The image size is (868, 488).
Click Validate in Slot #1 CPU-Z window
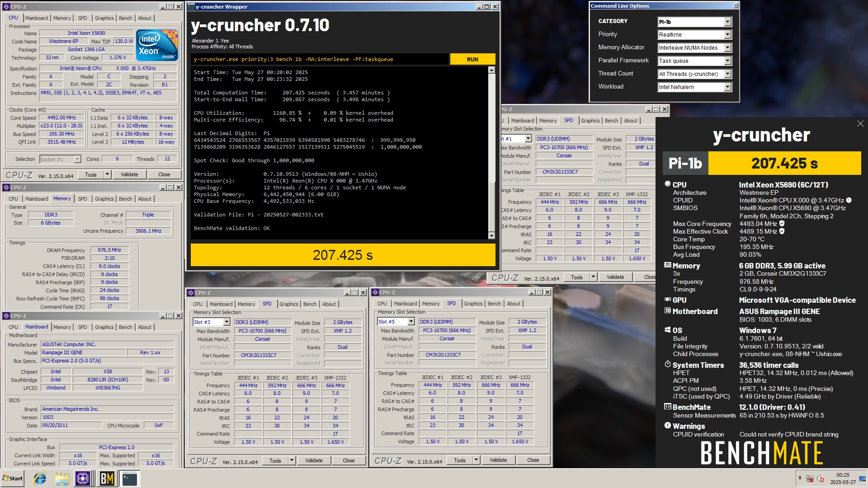coord(615,277)
